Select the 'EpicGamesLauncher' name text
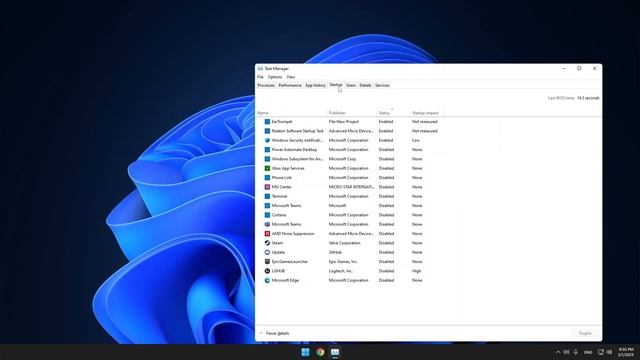Viewport: 640px width, 360px height. tap(290, 262)
